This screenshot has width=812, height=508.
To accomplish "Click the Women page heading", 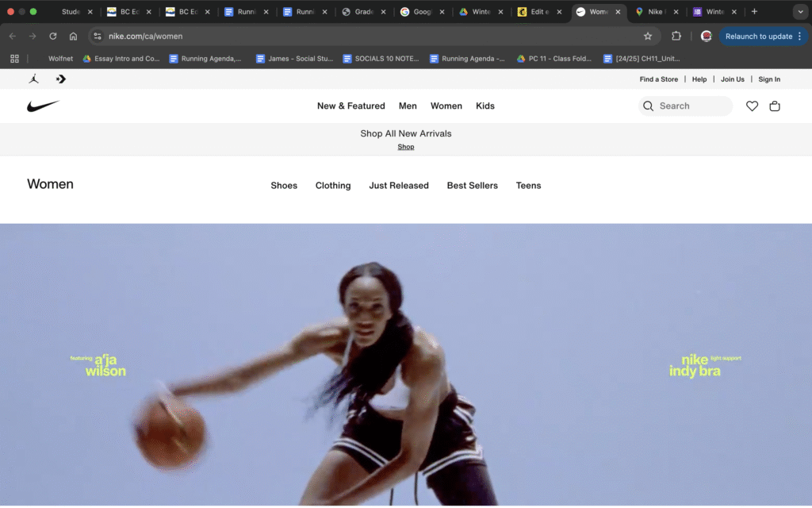I will click(50, 184).
